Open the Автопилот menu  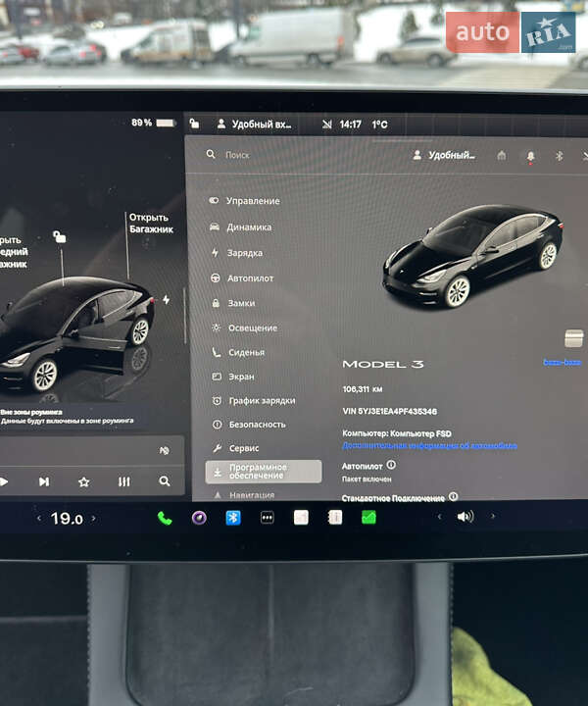tap(242, 278)
